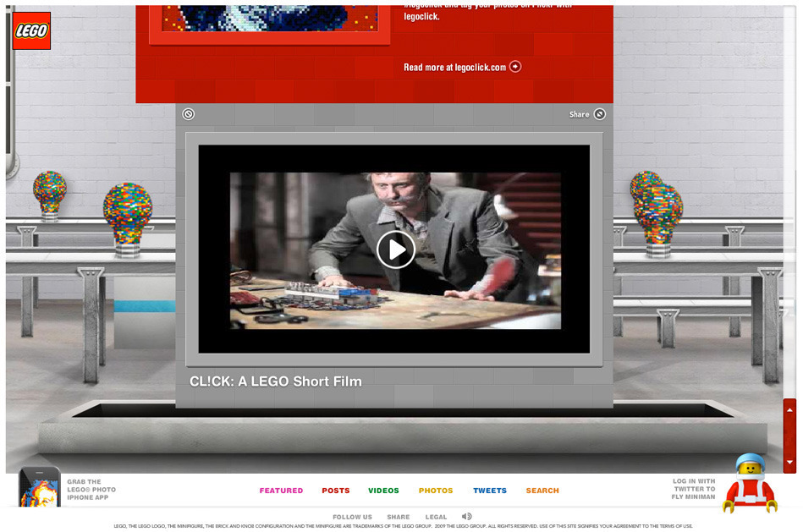Click the LEGO mosaic picture in red panel
803x532 pixels.
pos(270,19)
